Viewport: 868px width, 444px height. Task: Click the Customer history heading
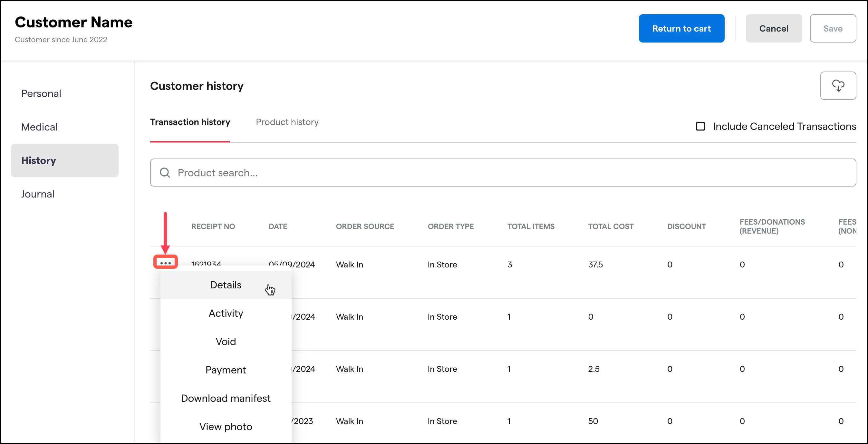pyautogui.click(x=197, y=86)
